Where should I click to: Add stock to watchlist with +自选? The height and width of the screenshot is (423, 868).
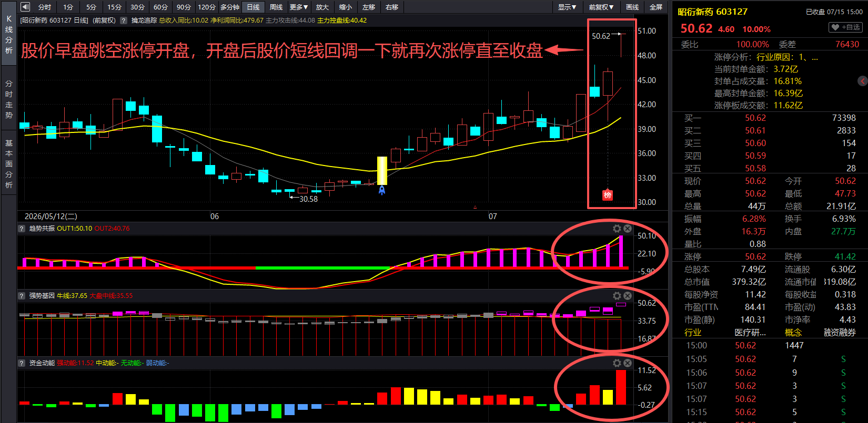tap(846, 27)
